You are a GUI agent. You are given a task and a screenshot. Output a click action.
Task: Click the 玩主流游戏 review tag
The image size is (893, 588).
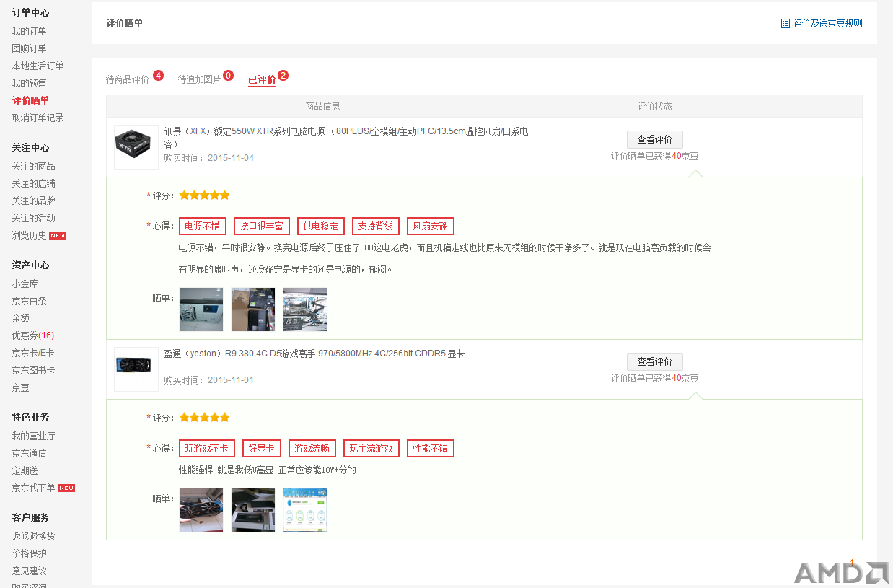click(371, 448)
